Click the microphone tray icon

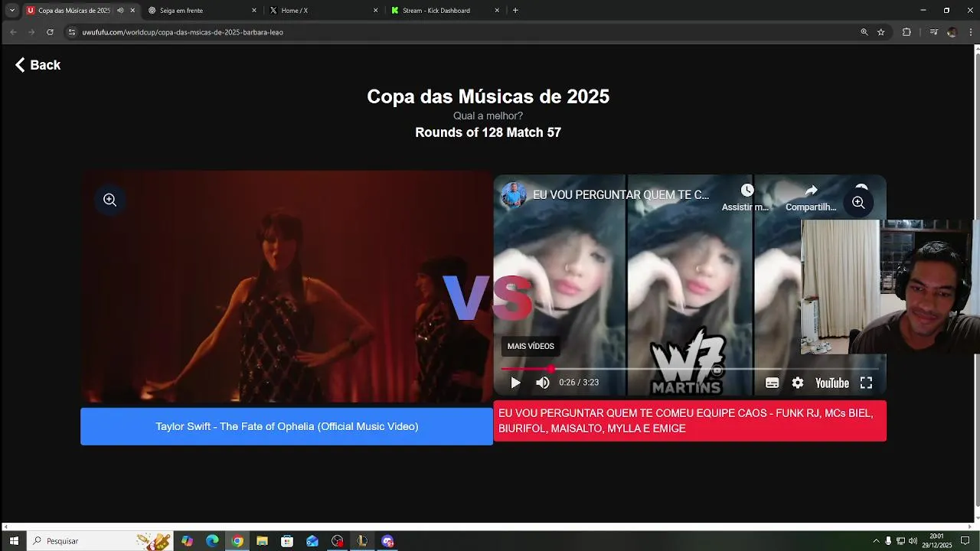pyautogui.click(x=888, y=541)
